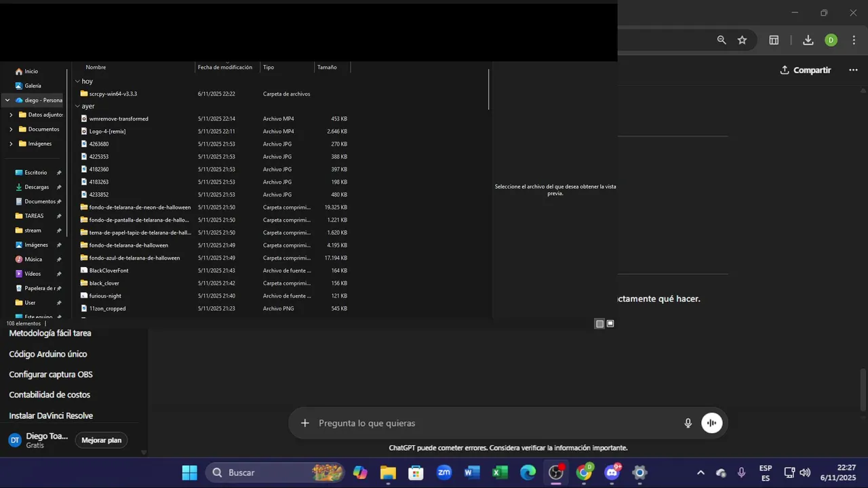Open the stream pinned folder
This screenshot has height=488, width=868.
pyautogui.click(x=29, y=230)
